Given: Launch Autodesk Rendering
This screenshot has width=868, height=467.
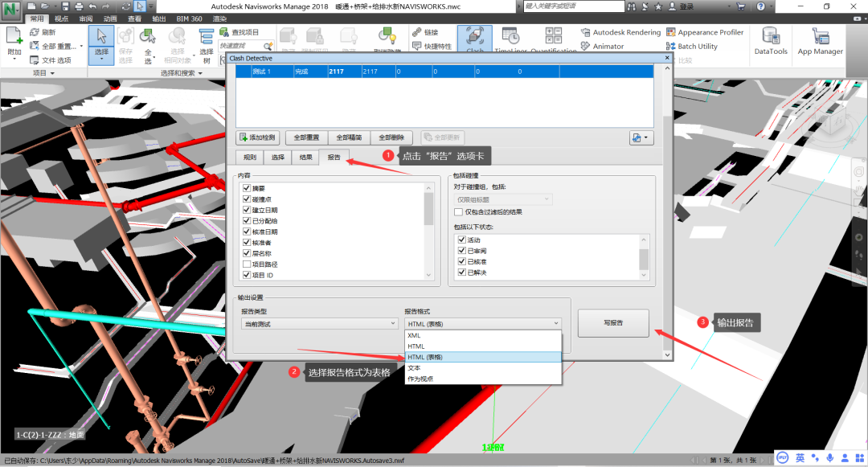Looking at the screenshot, I should pyautogui.click(x=620, y=32).
